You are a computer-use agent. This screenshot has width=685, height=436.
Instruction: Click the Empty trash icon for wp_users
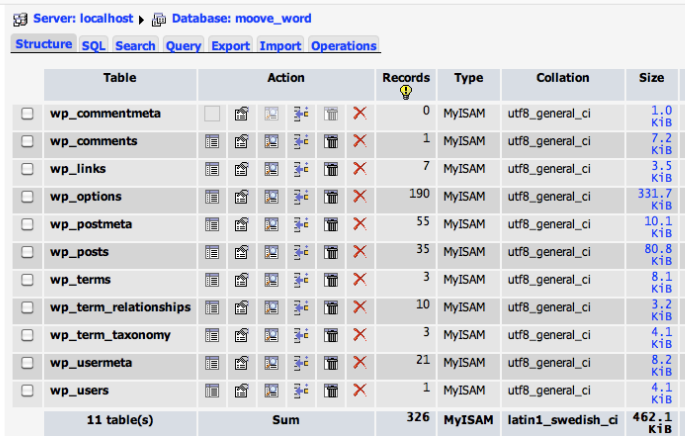[331, 391]
